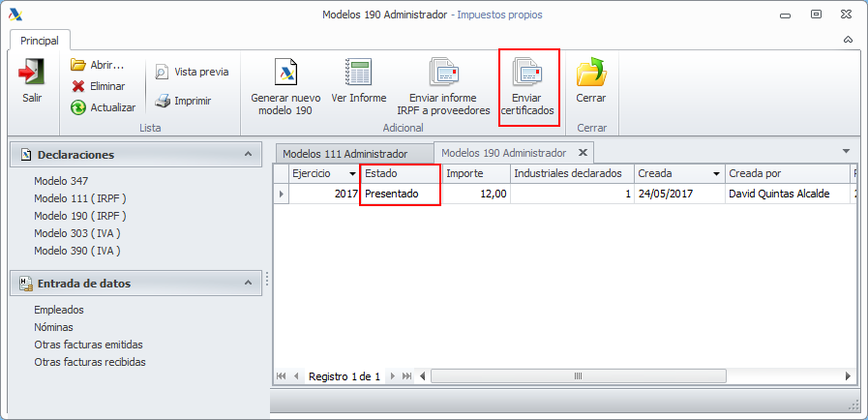Collapse the Entrada de datos panel
The height and width of the screenshot is (420, 868).
(249, 283)
